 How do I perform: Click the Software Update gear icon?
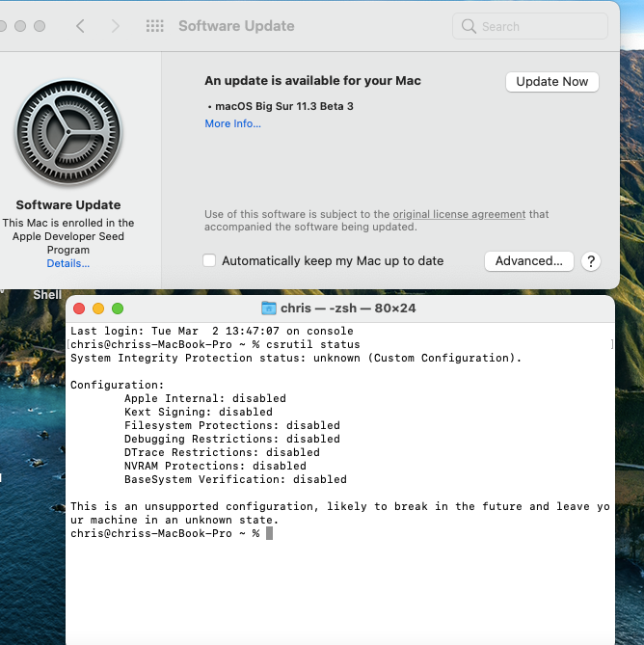pos(68,132)
